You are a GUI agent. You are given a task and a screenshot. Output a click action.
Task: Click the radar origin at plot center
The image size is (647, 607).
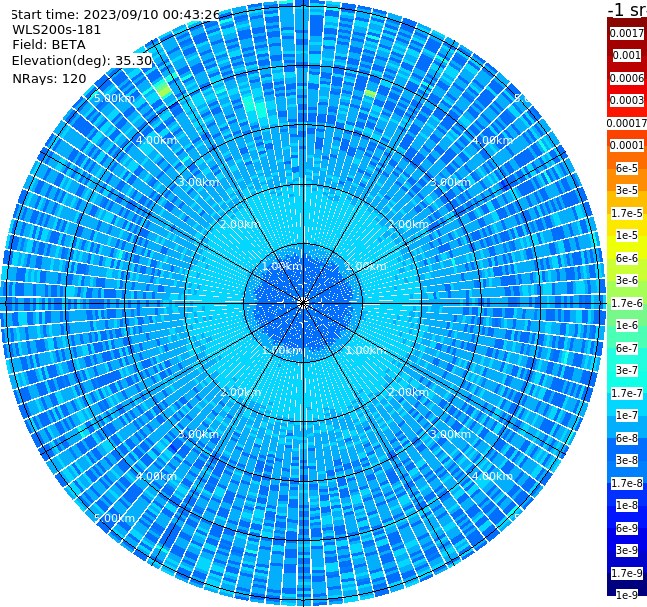point(303,304)
